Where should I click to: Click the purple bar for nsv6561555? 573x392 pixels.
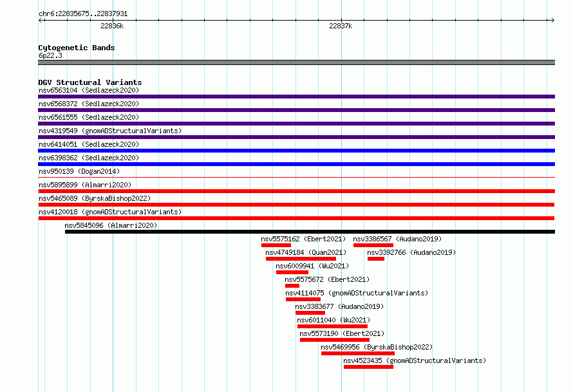[x=296, y=124]
